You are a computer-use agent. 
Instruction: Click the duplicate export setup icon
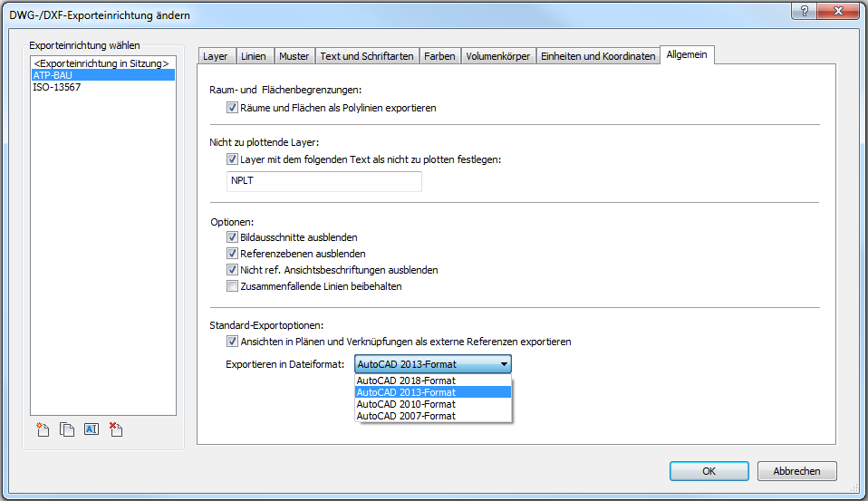point(66,430)
